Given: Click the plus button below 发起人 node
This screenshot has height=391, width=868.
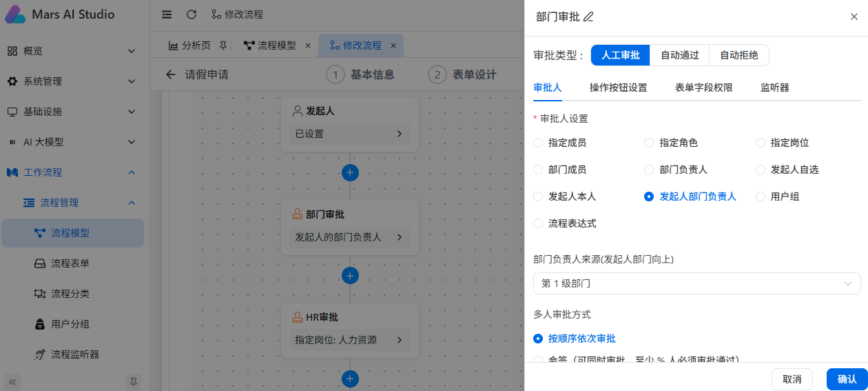Looking at the screenshot, I should [x=350, y=172].
